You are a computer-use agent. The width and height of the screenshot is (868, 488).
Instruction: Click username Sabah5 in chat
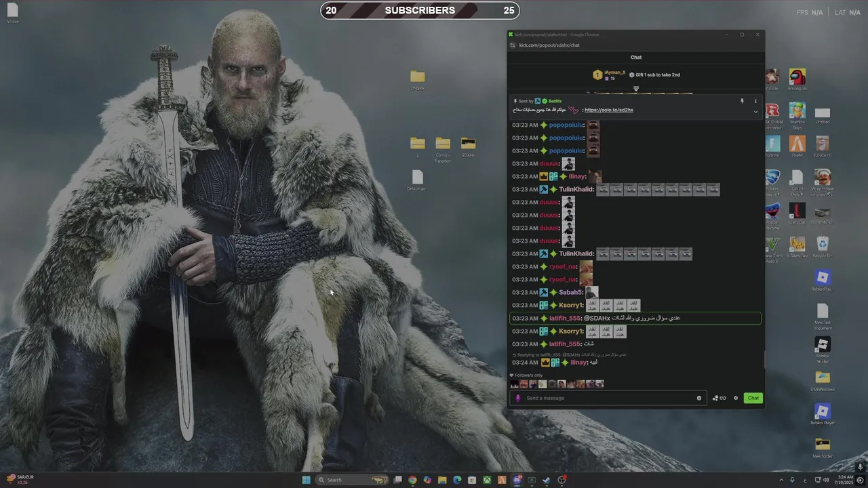coord(571,293)
